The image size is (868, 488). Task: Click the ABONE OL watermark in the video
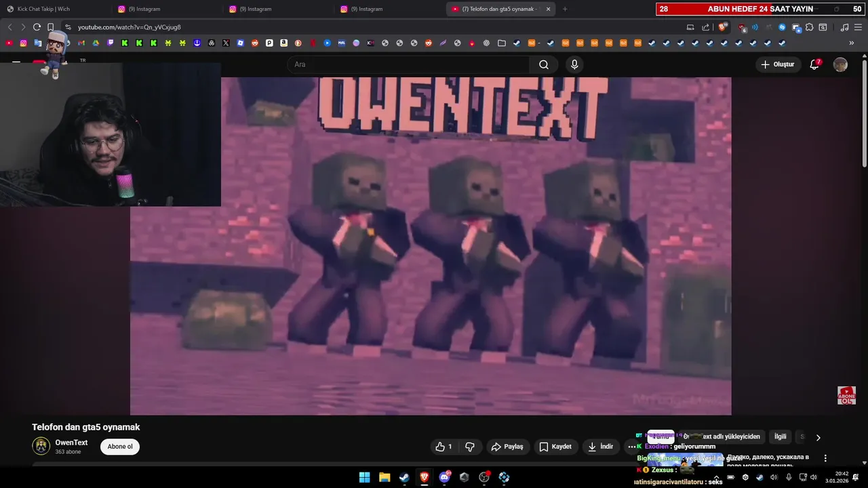(x=846, y=395)
